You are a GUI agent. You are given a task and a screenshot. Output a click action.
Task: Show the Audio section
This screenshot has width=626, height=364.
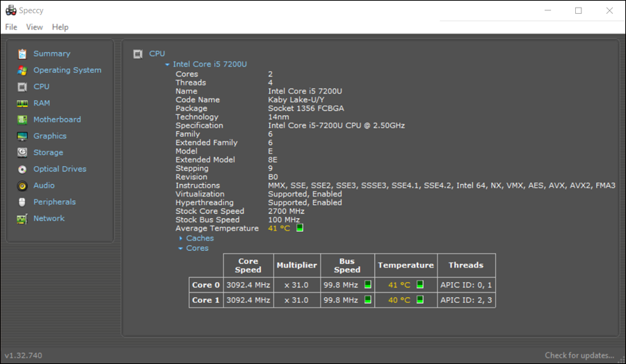44,185
